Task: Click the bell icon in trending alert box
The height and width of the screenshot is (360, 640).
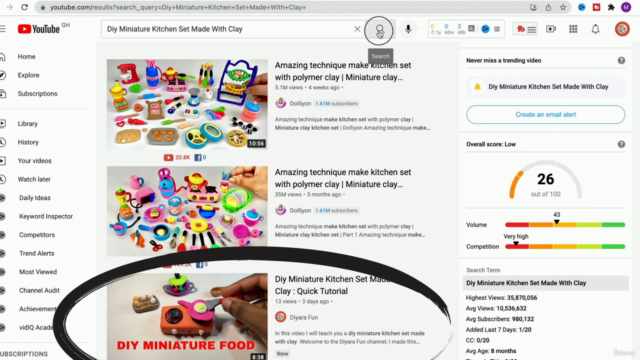Action: [477, 87]
